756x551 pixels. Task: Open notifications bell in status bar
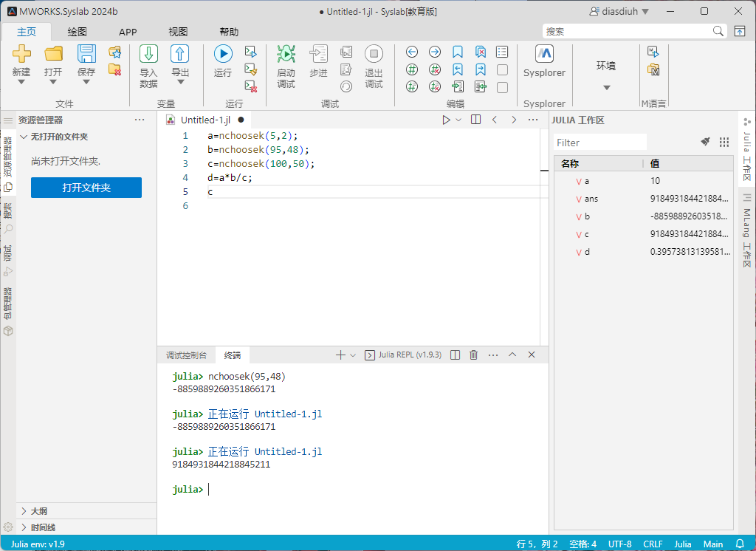[740, 544]
